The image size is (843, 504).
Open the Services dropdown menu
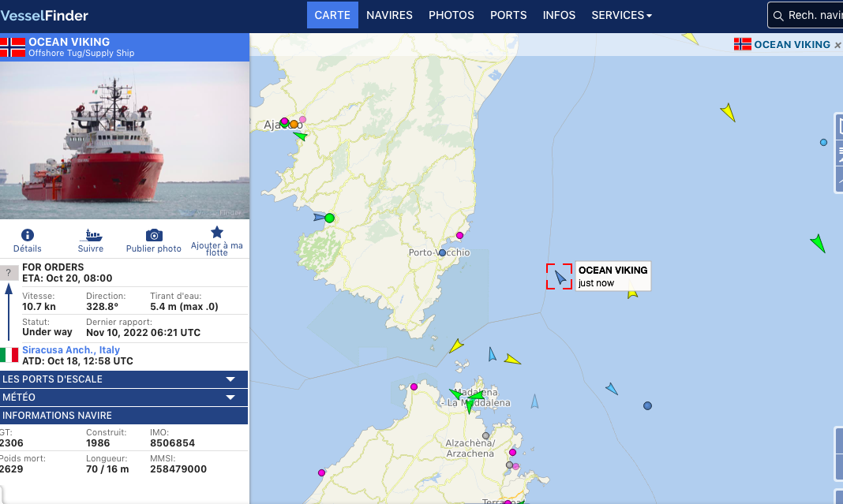tap(622, 15)
